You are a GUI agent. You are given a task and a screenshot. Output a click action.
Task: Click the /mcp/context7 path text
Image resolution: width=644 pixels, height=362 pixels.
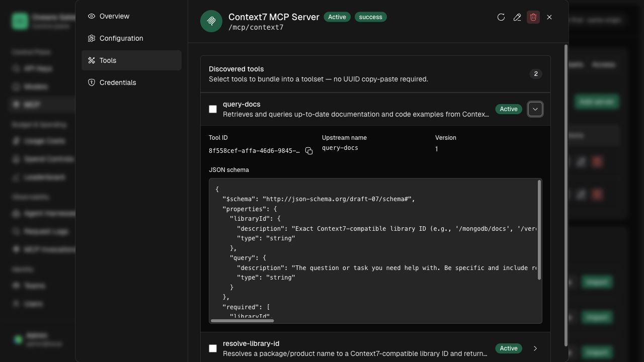coord(256,28)
